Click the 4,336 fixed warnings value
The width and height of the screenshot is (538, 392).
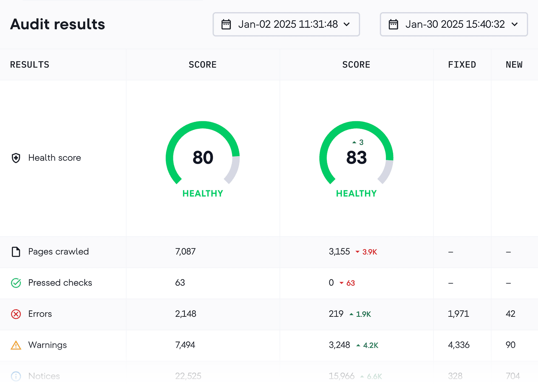[x=459, y=345]
